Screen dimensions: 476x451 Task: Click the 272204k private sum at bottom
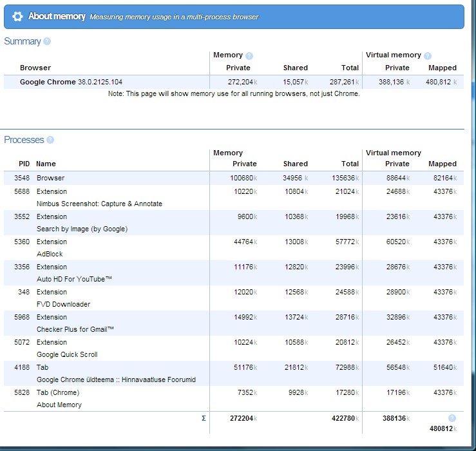[243, 419]
